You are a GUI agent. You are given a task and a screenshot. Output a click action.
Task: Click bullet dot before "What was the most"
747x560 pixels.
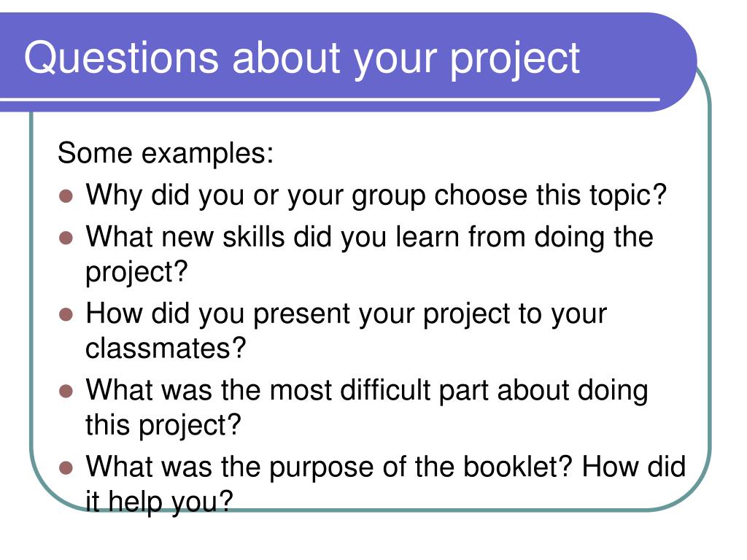(x=66, y=391)
